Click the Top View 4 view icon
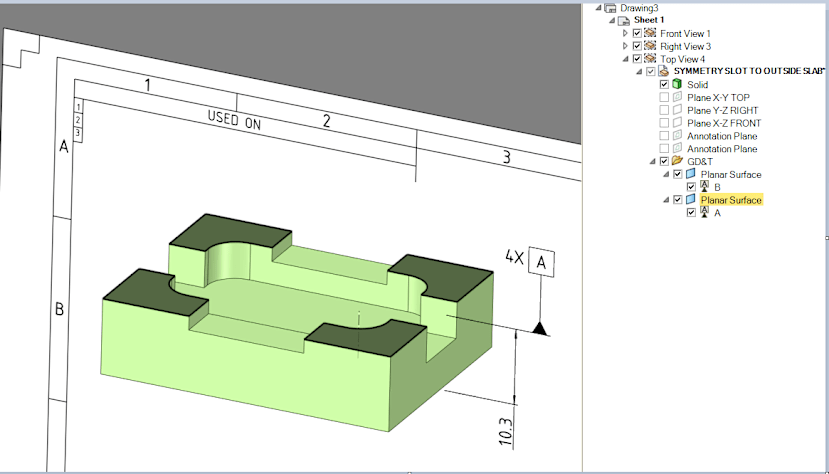This screenshot has height=474, width=829. point(650,59)
